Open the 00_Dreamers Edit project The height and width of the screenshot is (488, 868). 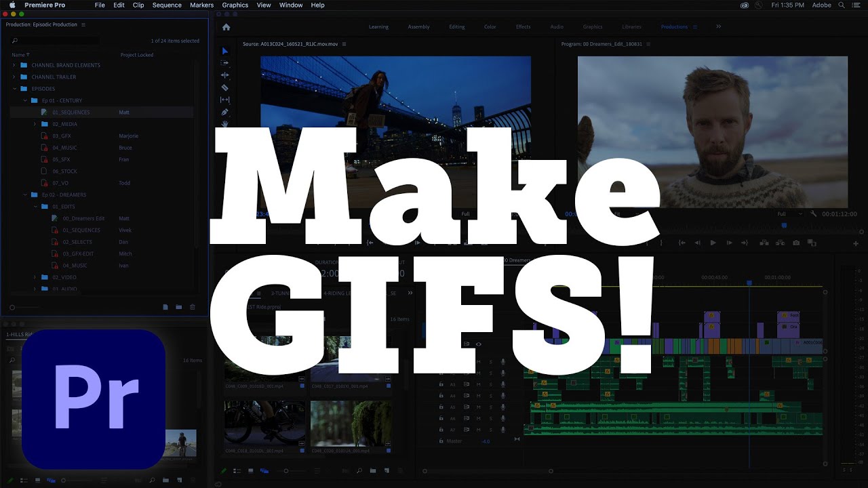(x=83, y=218)
